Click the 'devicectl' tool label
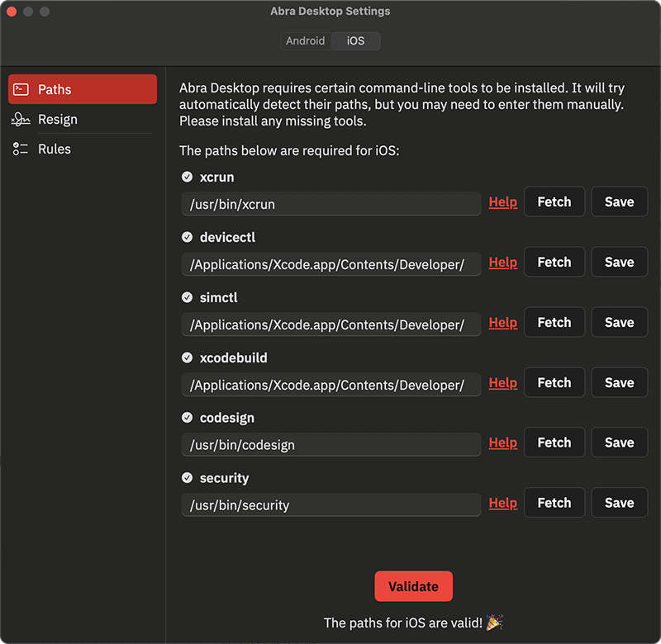 click(x=228, y=238)
